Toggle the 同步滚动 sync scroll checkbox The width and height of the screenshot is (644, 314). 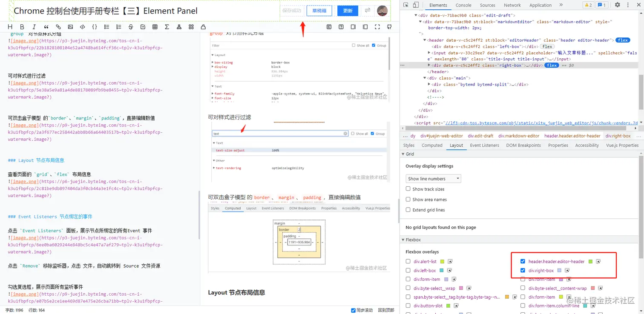pos(353,310)
